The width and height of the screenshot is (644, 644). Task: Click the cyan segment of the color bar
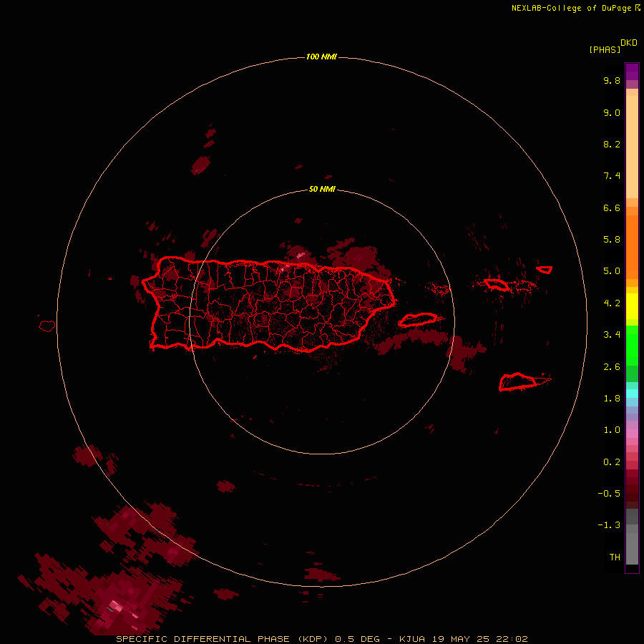click(632, 394)
